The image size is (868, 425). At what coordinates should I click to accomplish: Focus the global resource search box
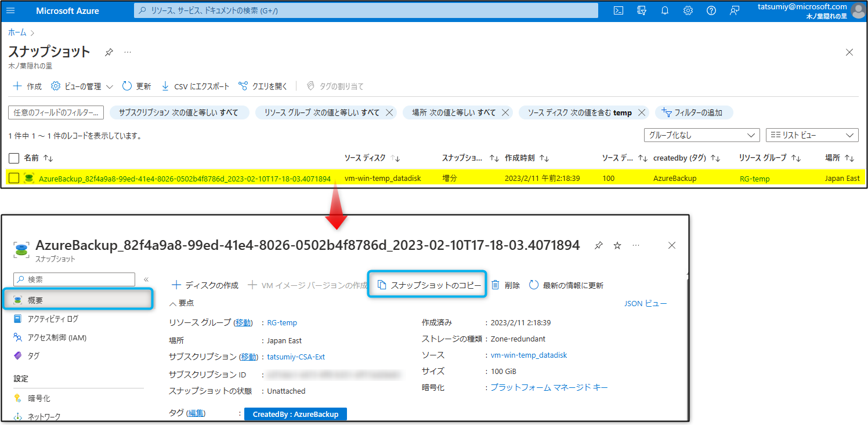coord(366,10)
